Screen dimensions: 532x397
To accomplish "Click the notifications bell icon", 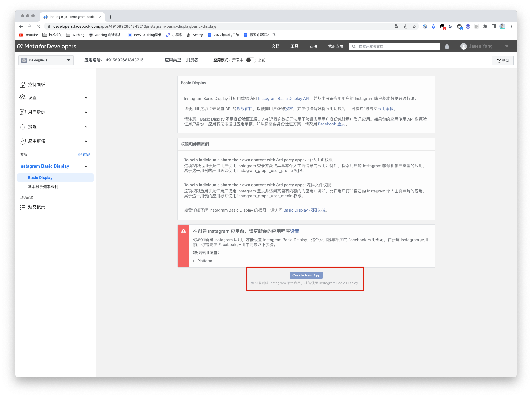I will [x=447, y=46].
